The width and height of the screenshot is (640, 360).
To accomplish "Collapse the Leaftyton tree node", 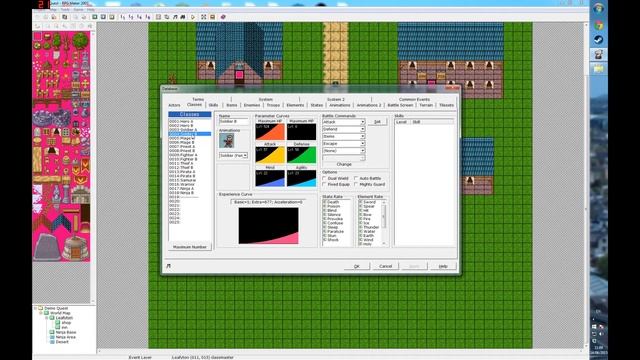I will tap(47, 318).
